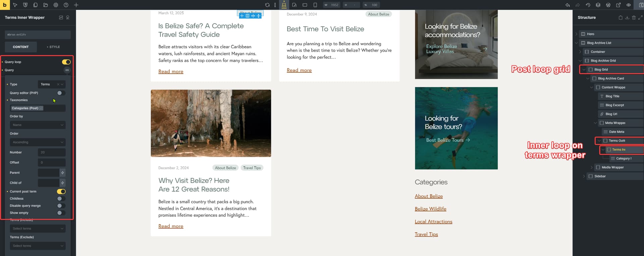Click the preview eye icon

click(x=629, y=5)
